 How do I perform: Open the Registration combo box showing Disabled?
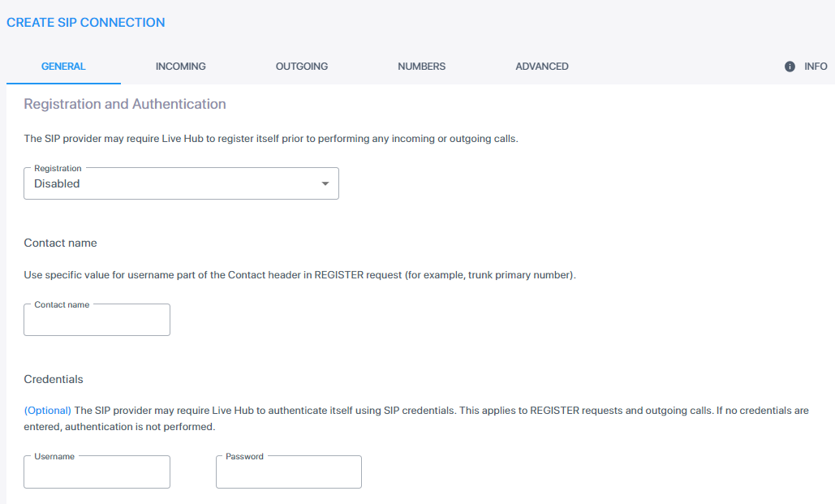(181, 183)
